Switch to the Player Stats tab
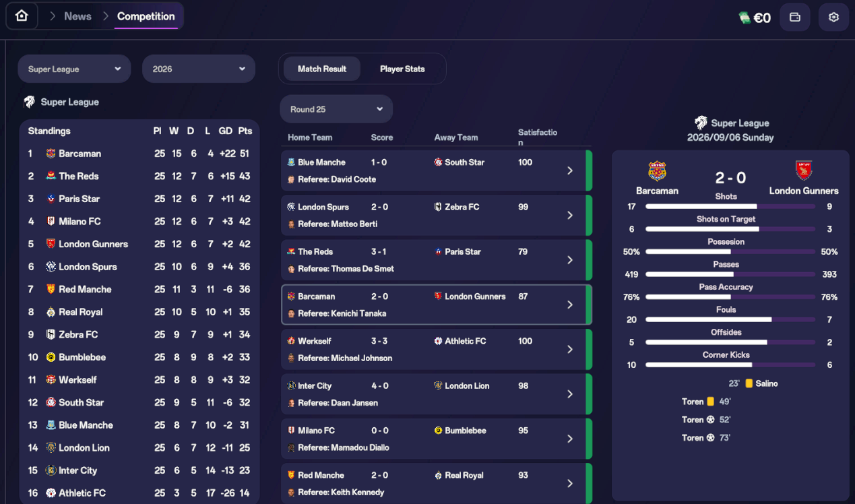 402,69
